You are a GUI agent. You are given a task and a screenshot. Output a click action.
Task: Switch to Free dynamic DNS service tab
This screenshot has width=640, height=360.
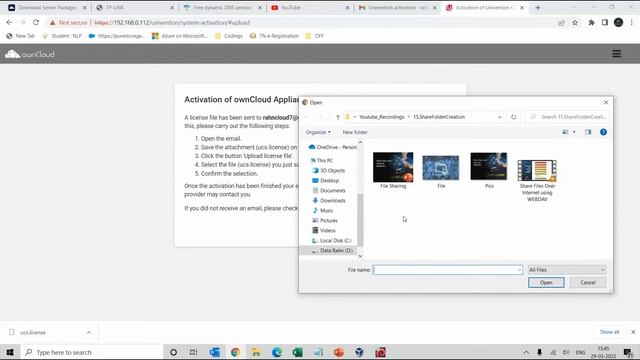coord(222,7)
